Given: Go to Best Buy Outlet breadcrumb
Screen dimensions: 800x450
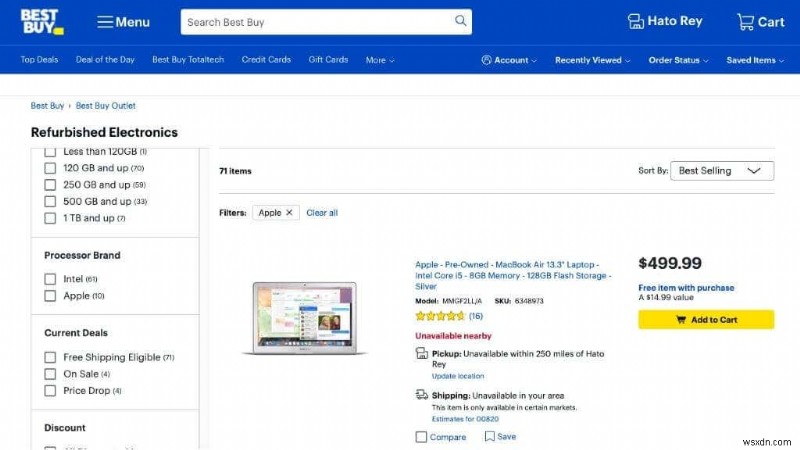Looking at the screenshot, I should click(x=106, y=106).
